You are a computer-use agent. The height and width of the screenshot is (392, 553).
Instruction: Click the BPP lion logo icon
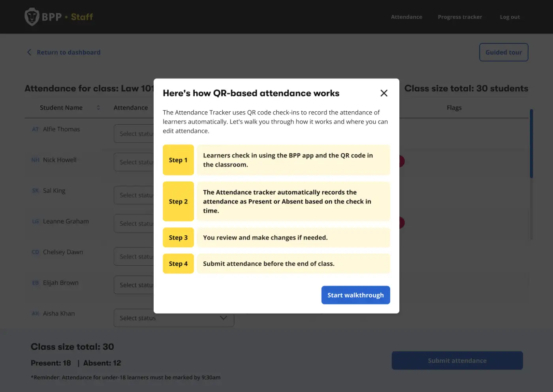pos(32,17)
